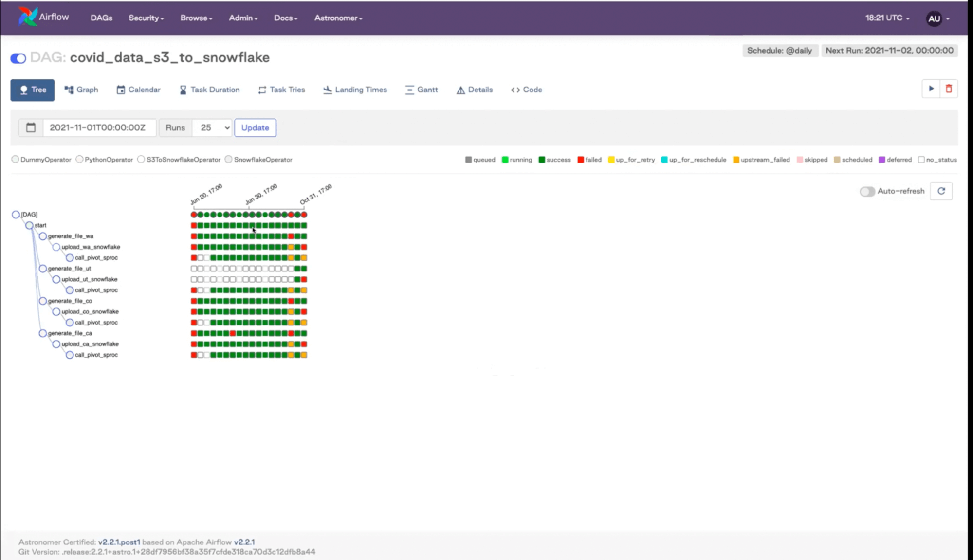Screen dimensions: 973x560
Task: Delete DAG using red trash icon
Action: click(948, 89)
